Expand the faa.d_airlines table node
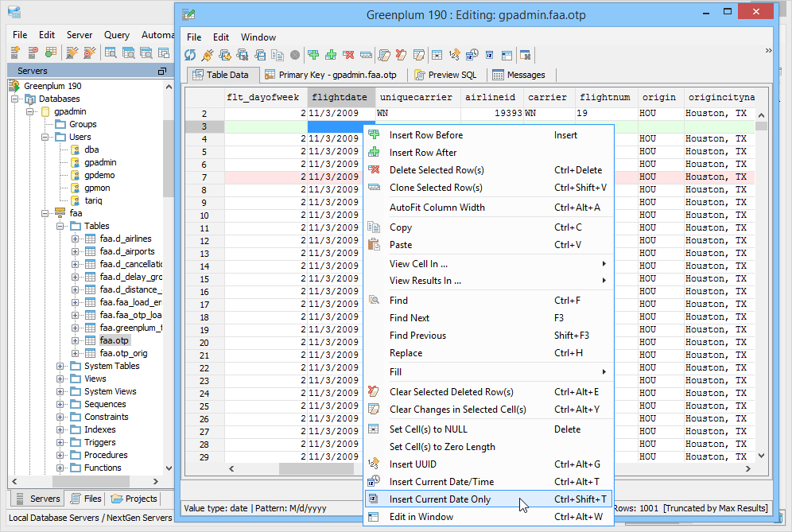792x532 pixels. click(x=75, y=239)
